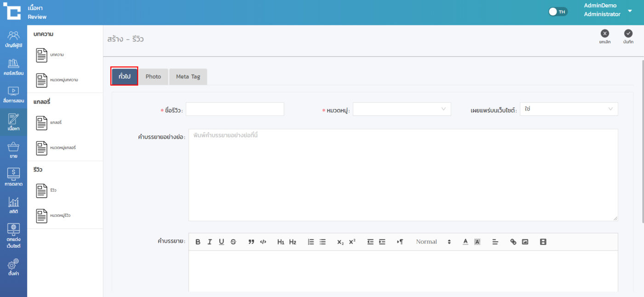Viewport: 644px width, 297px height.
Task: Expand the AdminDemo account menu arrow
Action: point(630,11)
